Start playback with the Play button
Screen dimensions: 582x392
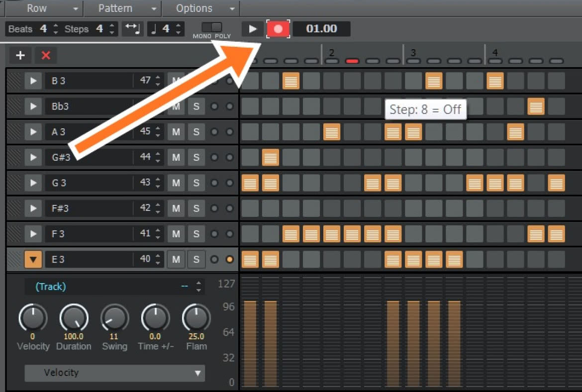252,28
